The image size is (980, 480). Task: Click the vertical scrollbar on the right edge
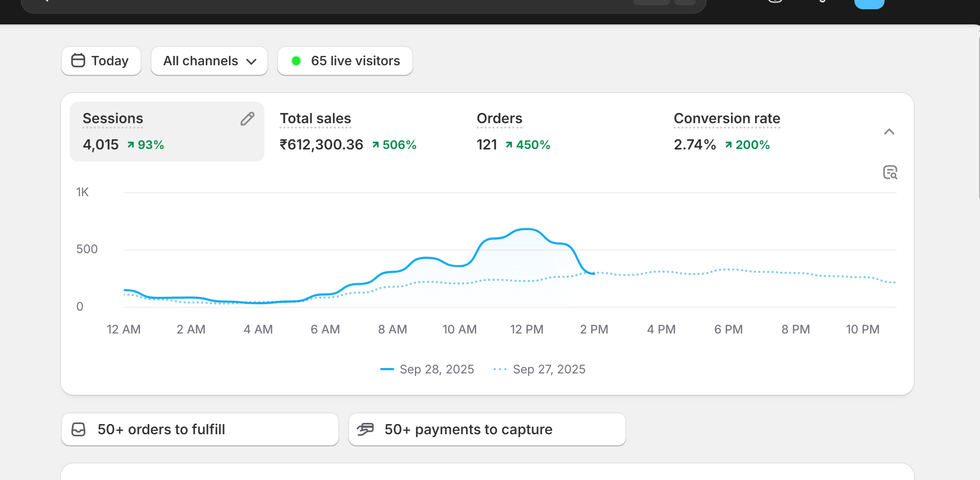pos(979,112)
